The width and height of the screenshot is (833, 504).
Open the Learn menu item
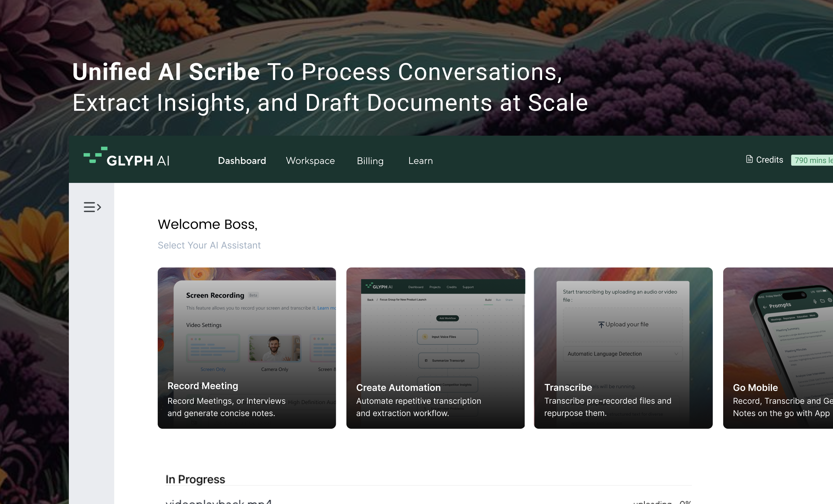pyautogui.click(x=420, y=161)
